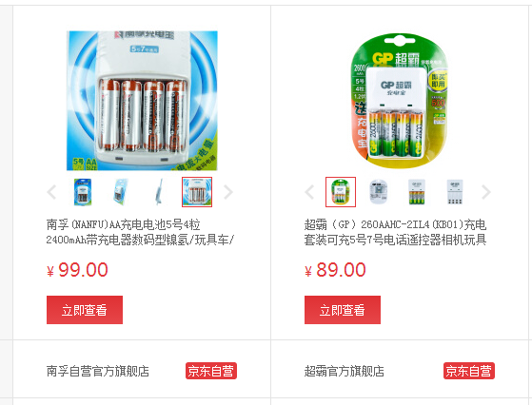Select second Nanfu thumbnail with angled package
The width and height of the screenshot is (532, 405).
pyautogui.click(x=121, y=192)
